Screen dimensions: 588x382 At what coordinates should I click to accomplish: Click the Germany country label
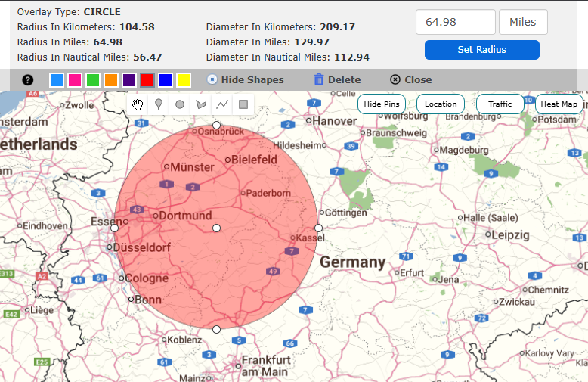click(352, 262)
